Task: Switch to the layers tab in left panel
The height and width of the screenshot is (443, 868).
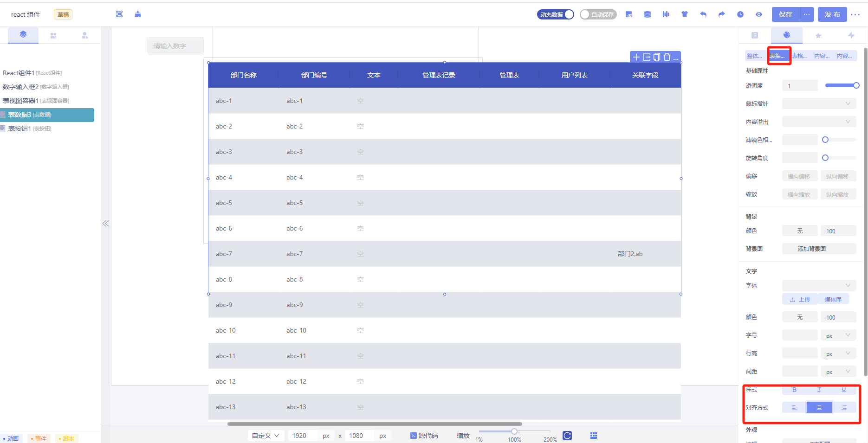Action: [x=23, y=35]
